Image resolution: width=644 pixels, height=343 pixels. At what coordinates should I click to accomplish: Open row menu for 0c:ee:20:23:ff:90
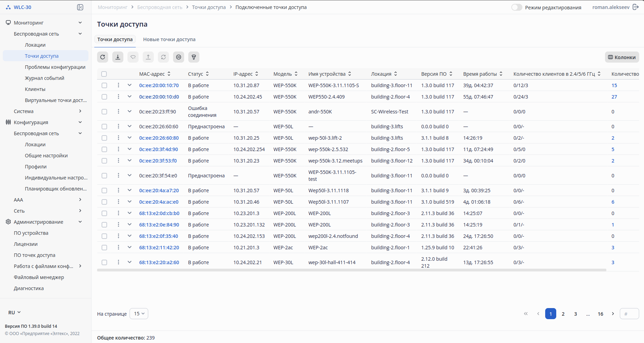click(x=118, y=111)
